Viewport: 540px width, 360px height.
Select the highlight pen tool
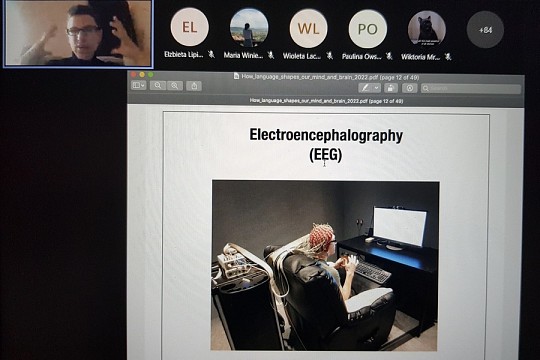(x=365, y=88)
